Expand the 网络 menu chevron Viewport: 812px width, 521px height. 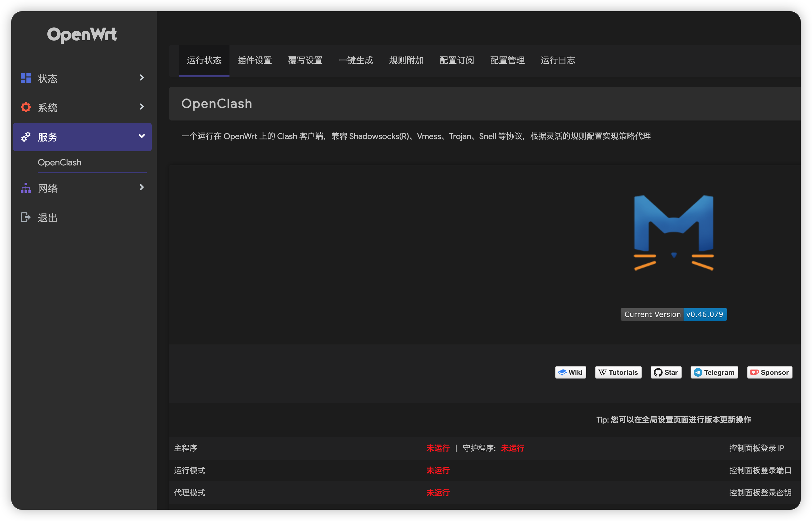coord(142,187)
